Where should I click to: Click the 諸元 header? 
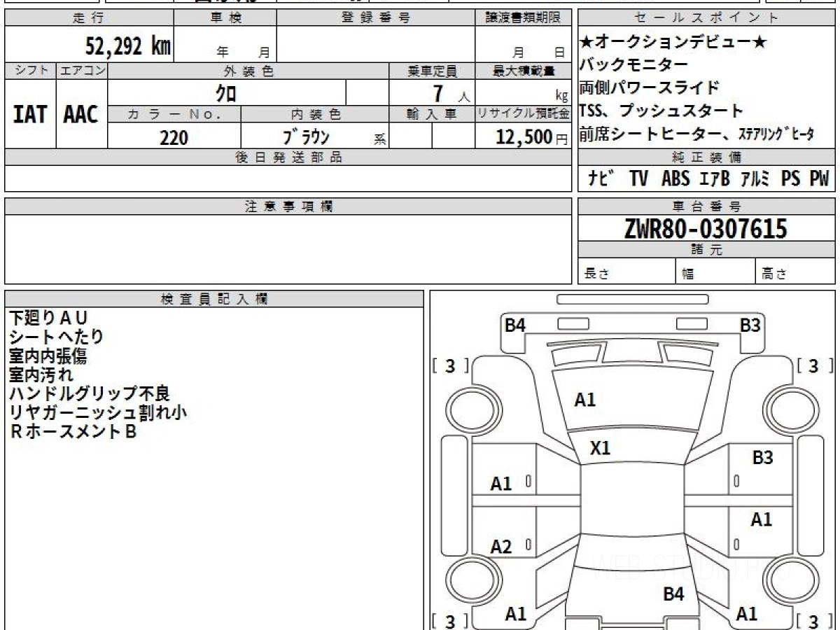(x=706, y=250)
